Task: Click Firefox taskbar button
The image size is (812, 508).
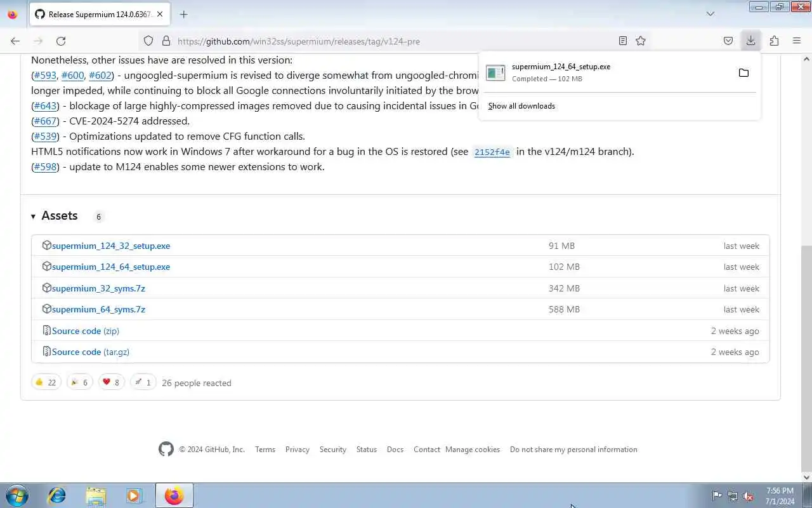Action: [174, 495]
